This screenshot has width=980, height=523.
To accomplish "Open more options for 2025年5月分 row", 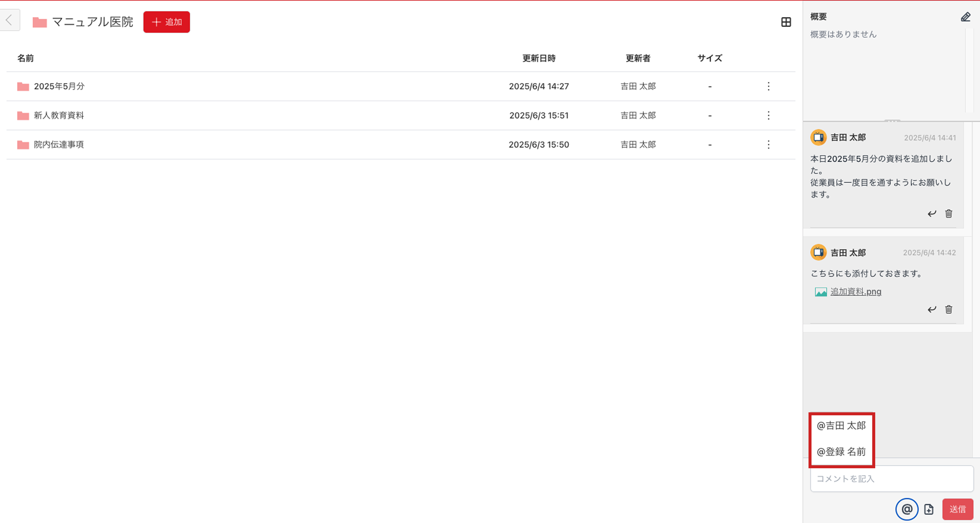I will 768,86.
